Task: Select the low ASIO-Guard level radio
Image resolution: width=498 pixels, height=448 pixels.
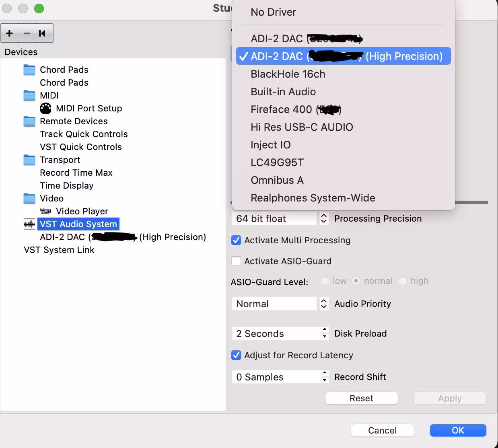Action: click(324, 281)
